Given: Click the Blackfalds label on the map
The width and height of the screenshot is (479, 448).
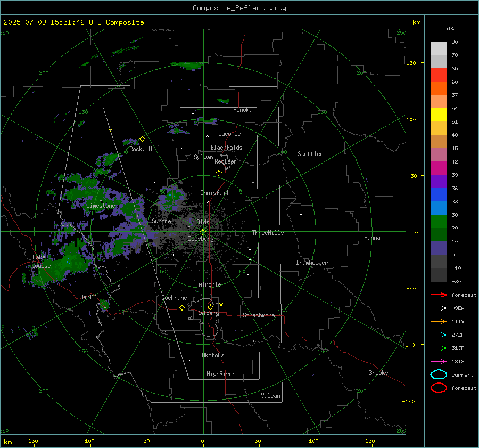Looking at the screenshot, I should click(x=226, y=148).
